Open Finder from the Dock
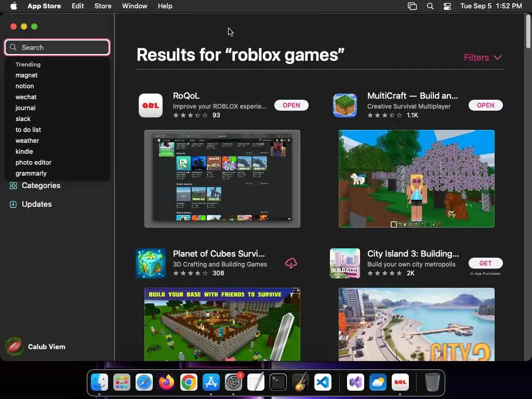Viewport: 532px width, 399px height. coord(99,382)
